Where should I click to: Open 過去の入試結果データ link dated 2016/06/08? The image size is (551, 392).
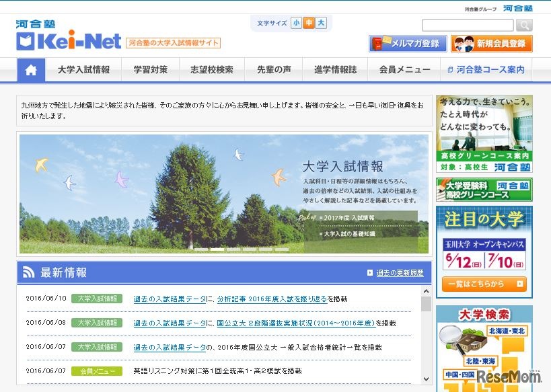(170, 323)
